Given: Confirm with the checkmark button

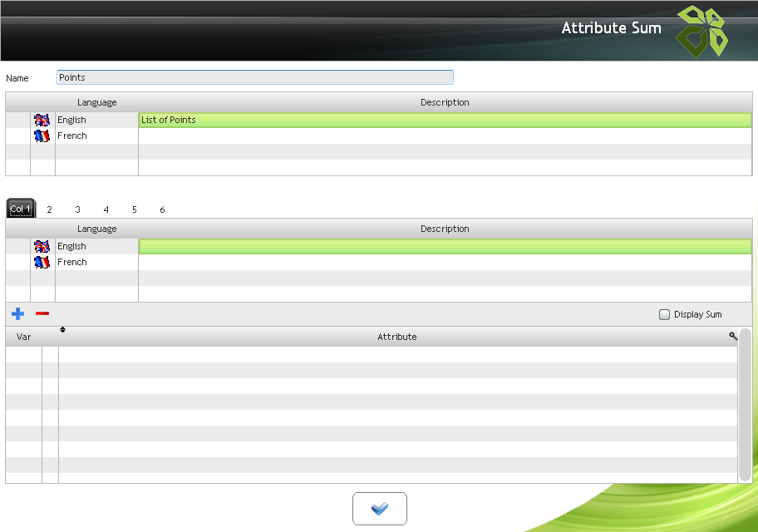Looking at the screenshot, I should [x=380, y=509].
